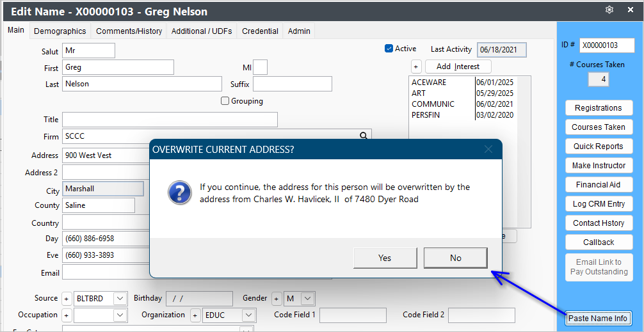Click the County field containing Saline
The image size is (644, 332).
[x=99, y=205]
